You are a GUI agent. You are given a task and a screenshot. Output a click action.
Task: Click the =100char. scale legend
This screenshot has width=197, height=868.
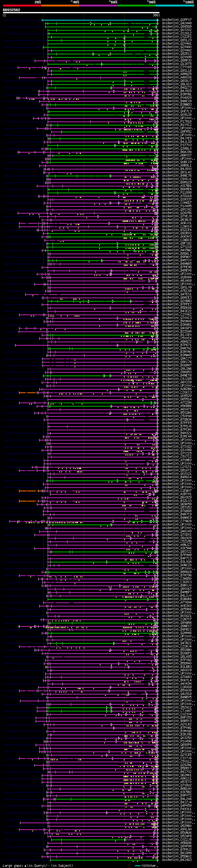[x=150, y=866]
